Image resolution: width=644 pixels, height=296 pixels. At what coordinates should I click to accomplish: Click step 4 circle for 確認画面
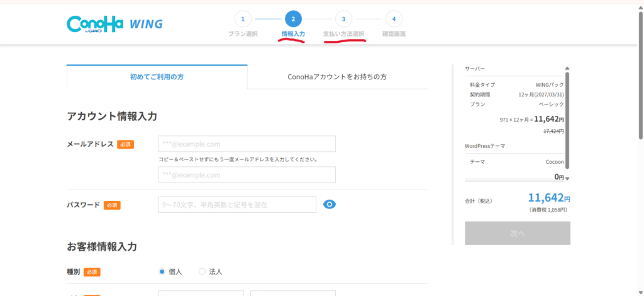(394, 19)
